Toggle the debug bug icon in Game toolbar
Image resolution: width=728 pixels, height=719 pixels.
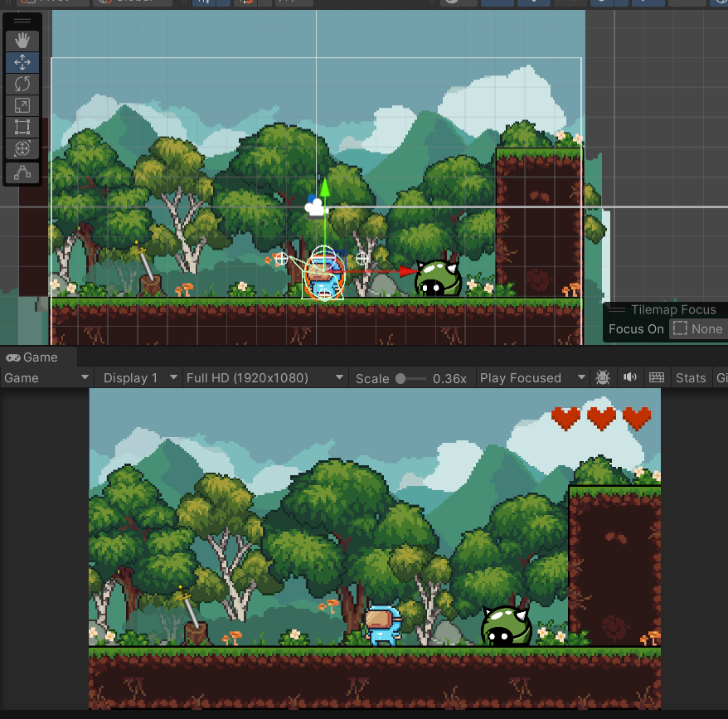603,377
